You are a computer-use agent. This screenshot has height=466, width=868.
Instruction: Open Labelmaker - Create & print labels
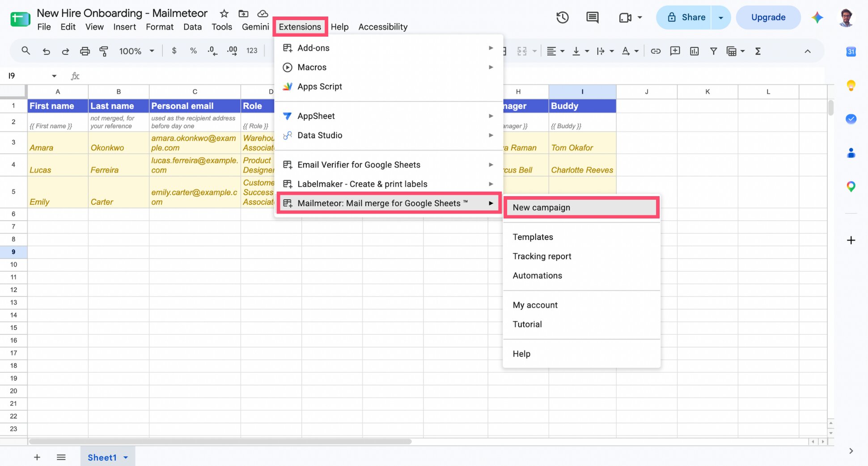click(388, 184)
